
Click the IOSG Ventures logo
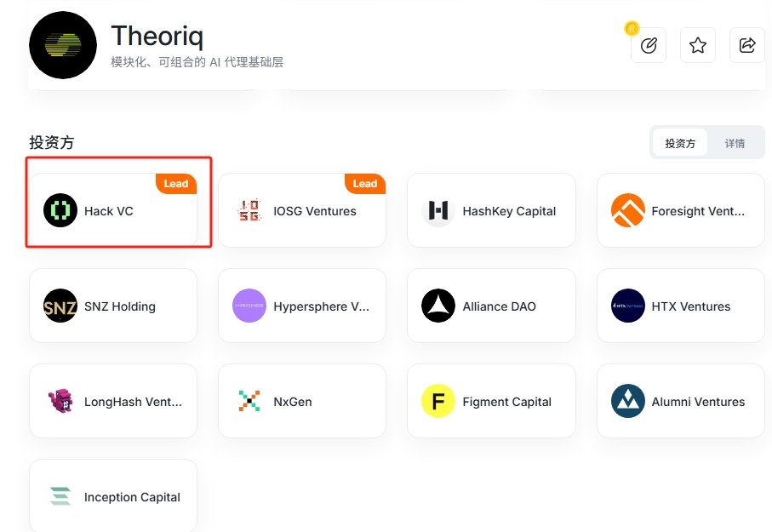(x=249, y=210)
